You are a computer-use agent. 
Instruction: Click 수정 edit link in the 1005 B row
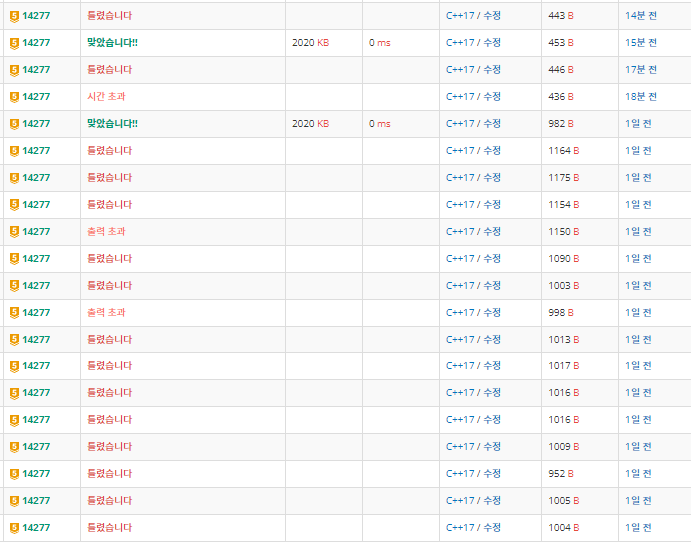(x=492, y=501)
